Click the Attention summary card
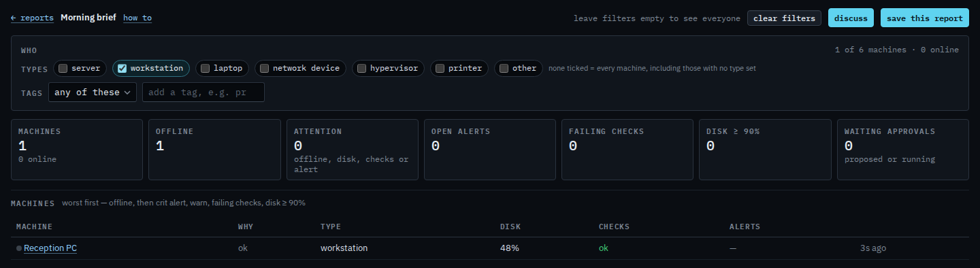980x268 pixels. click(352, 150)
